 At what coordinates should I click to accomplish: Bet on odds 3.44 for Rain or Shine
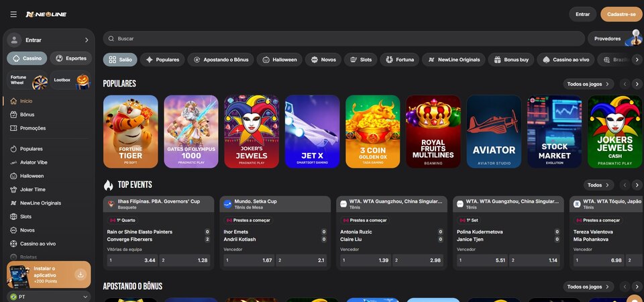(132, 260)
